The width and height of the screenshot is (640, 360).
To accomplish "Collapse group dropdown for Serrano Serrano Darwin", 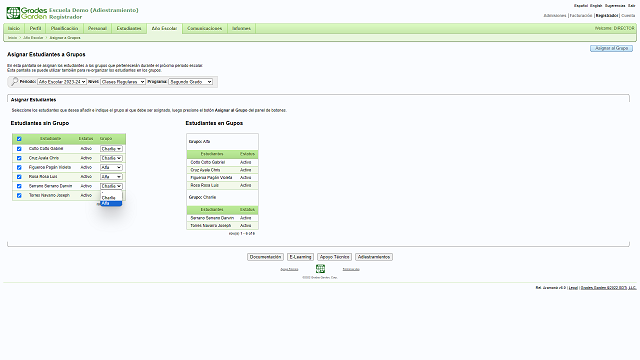I will (x=111, y=186).
